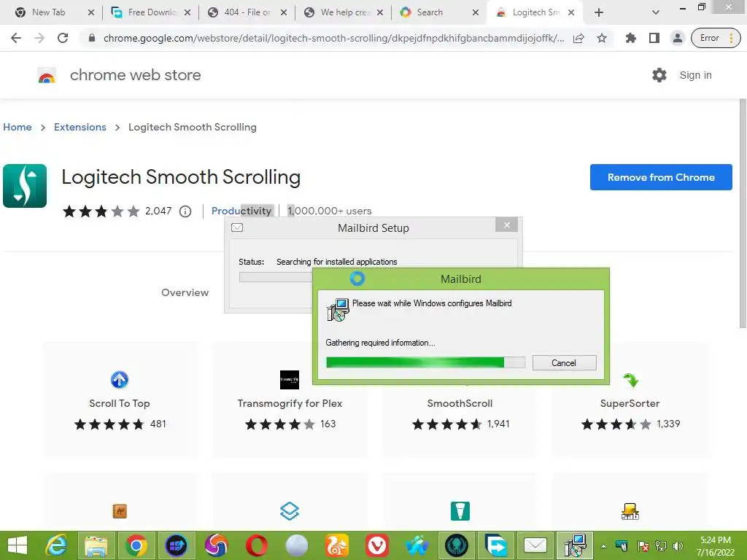Open tab search dropdown chevron

coord(656,12)
